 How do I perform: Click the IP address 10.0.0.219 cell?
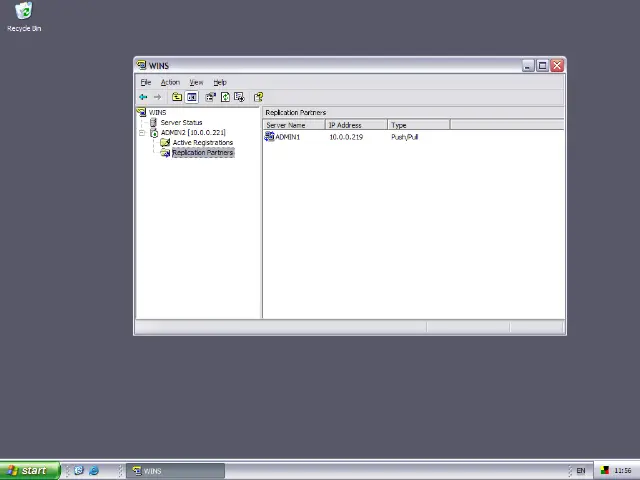pos(346,137)
